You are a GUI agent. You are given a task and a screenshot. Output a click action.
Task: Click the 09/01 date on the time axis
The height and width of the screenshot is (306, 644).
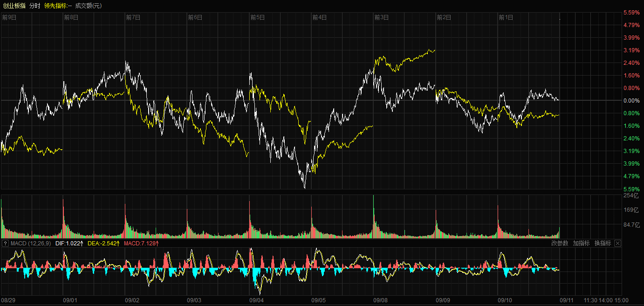pos(70,300)
